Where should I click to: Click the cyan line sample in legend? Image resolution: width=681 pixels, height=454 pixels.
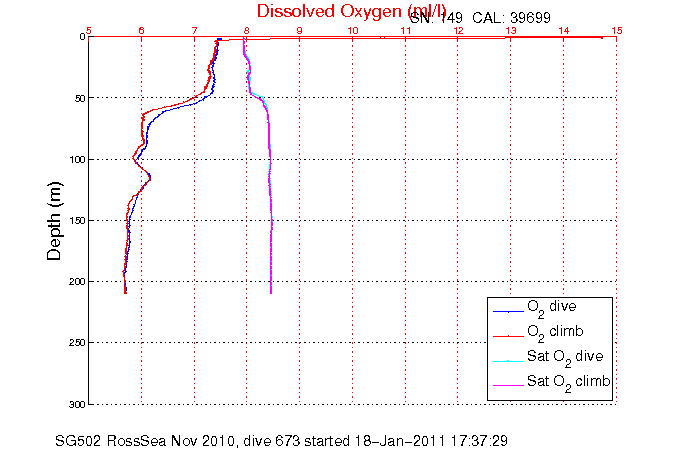509,361
